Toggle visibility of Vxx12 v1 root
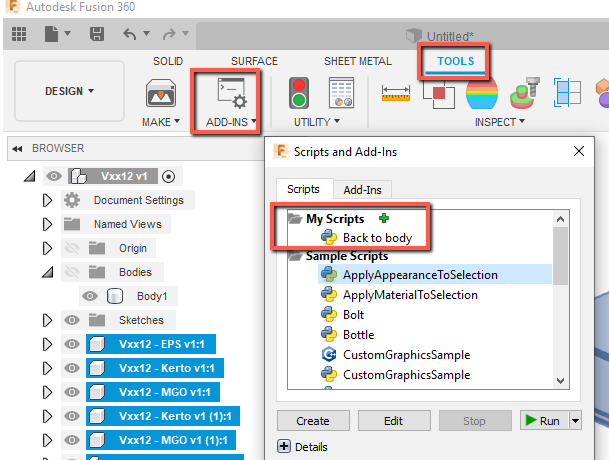The width and height of the screenshot is (609, 460). pos(54,176)
